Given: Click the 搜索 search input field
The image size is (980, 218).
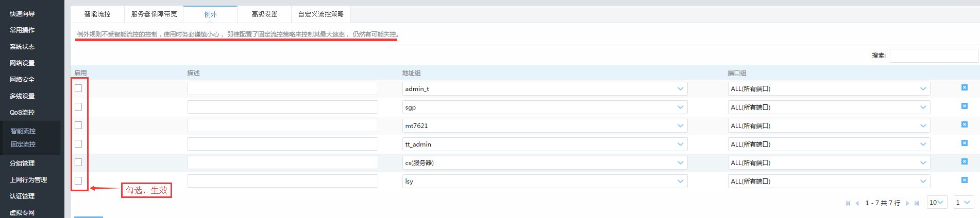Looking at the screenshot, I should (933, 56).
